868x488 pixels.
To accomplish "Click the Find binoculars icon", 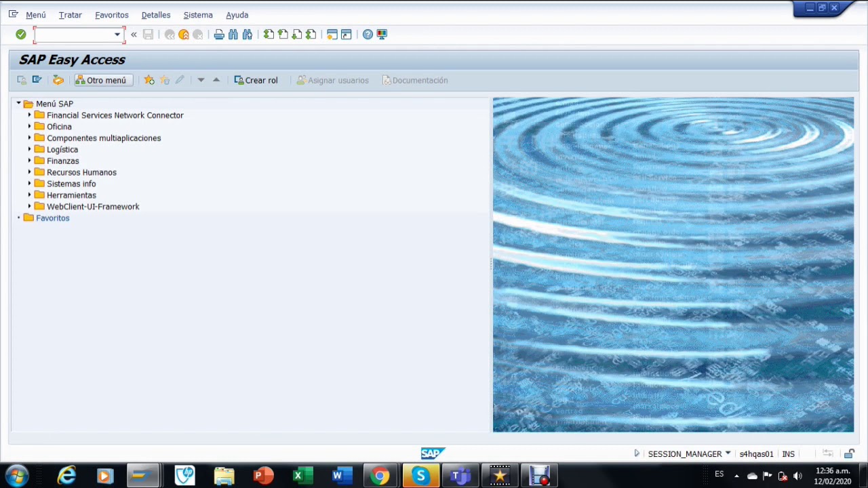I will (x=233, y=35).
